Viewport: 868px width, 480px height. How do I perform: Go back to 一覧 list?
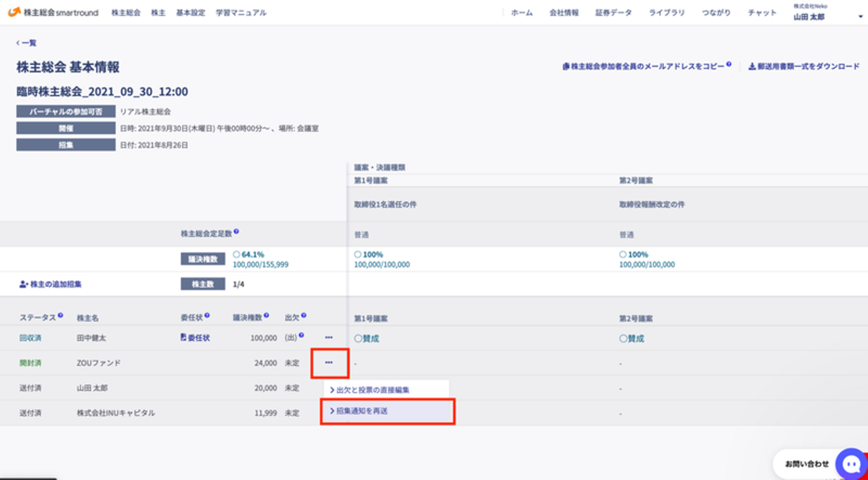pos(27,43)
